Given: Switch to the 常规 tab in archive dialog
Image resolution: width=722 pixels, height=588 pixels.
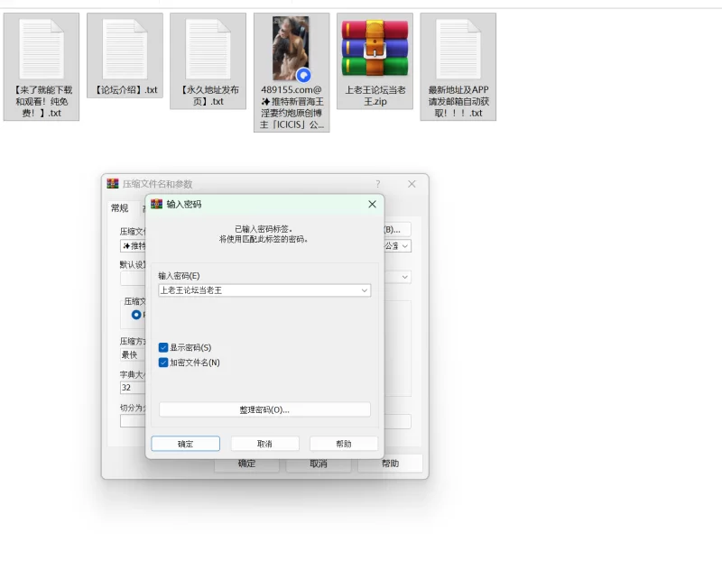Looking at the screenshot, I should pyautogui.click(x=120, y=208).
